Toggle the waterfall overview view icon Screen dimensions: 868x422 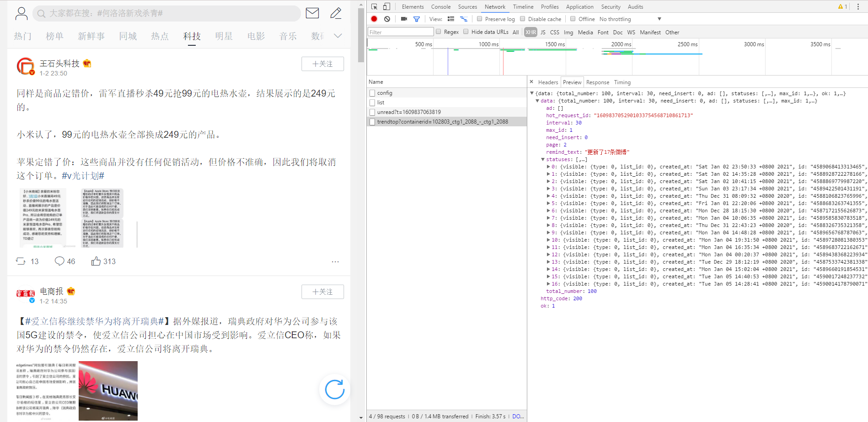click(464, 19)
